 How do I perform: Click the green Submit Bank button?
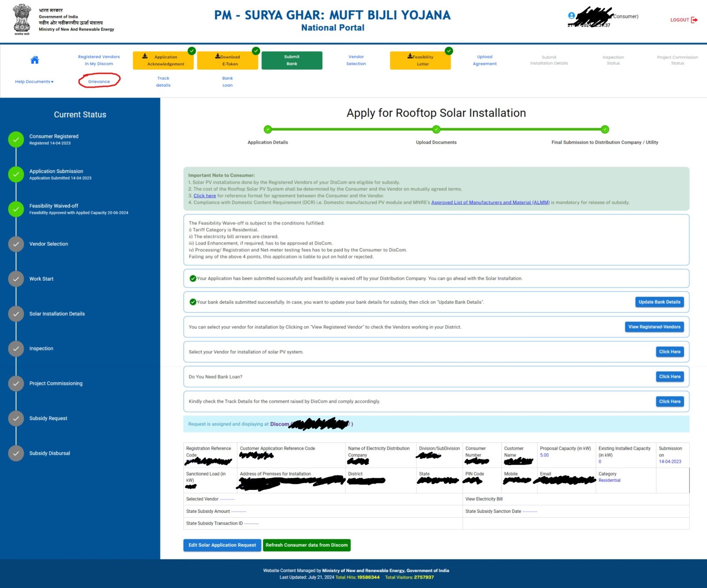pos(292,61)
